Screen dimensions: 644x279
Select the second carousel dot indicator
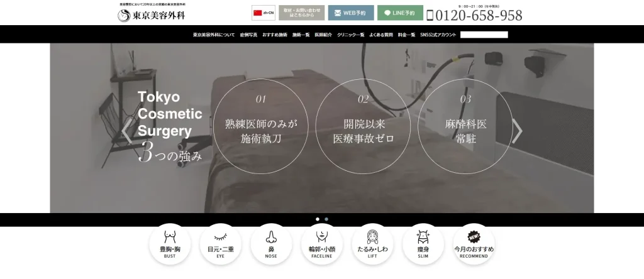(x=326, y=219)
